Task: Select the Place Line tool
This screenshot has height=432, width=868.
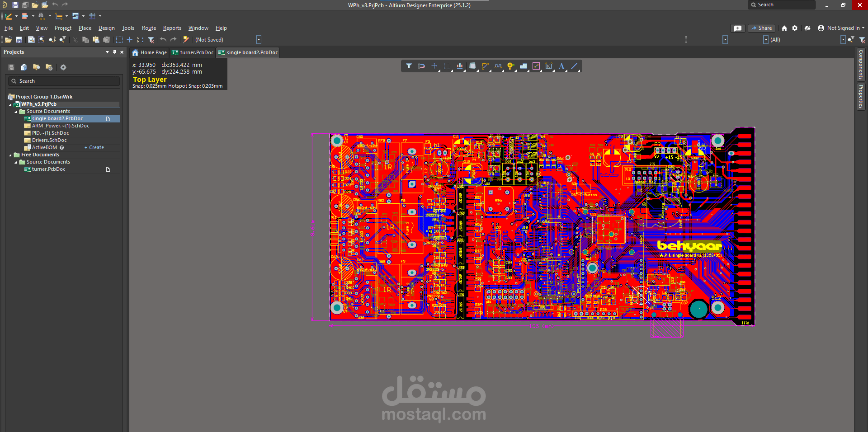Action: [574, 66]
